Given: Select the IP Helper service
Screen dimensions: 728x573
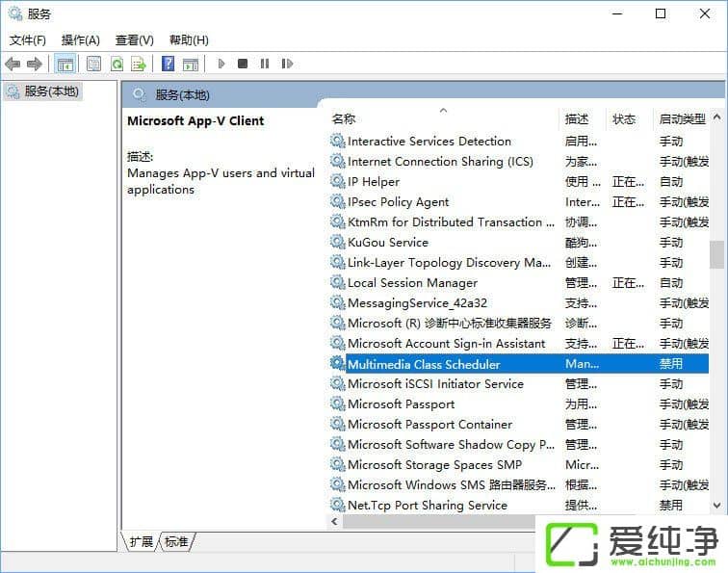Looking at the screenshot, I should coord(519,182).
